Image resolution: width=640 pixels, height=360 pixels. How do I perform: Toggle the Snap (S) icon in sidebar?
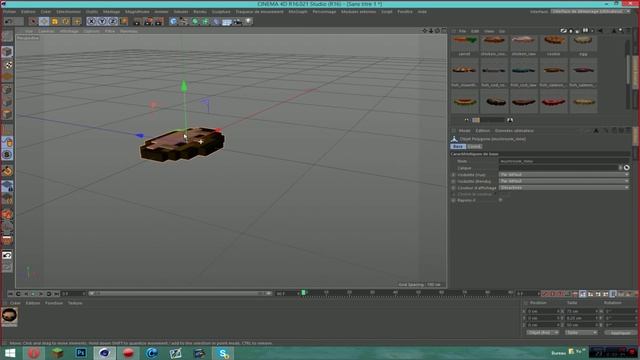7,155
